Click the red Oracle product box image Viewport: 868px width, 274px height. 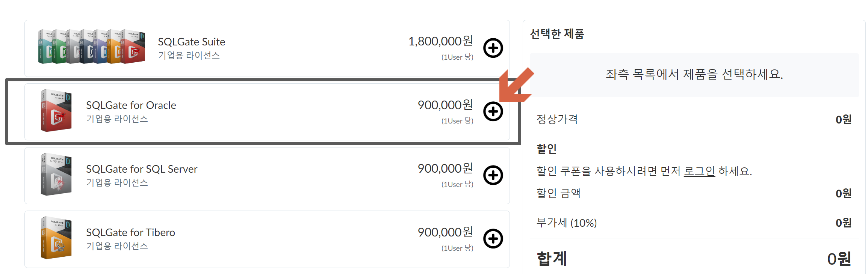click(x=56, y=110)
